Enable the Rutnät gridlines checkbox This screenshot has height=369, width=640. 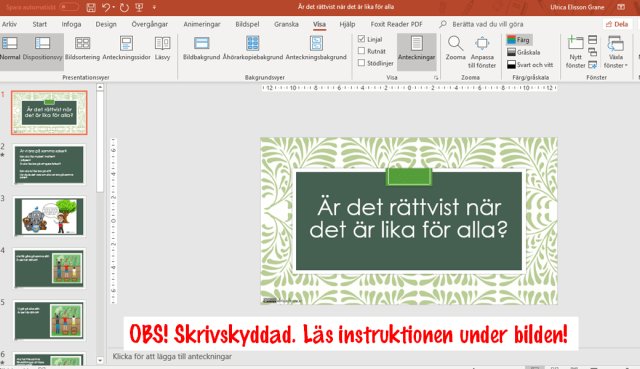(361, 51)
